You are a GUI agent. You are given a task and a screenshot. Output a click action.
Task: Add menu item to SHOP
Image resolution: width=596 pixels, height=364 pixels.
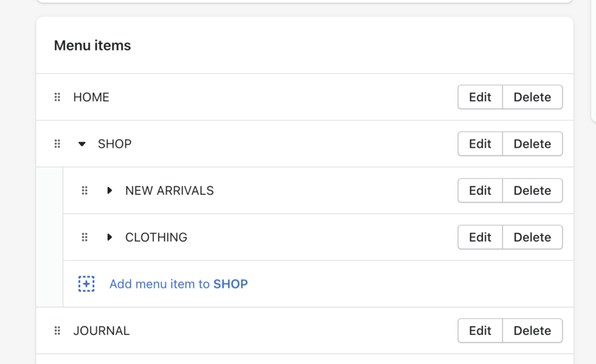[179, 284]
